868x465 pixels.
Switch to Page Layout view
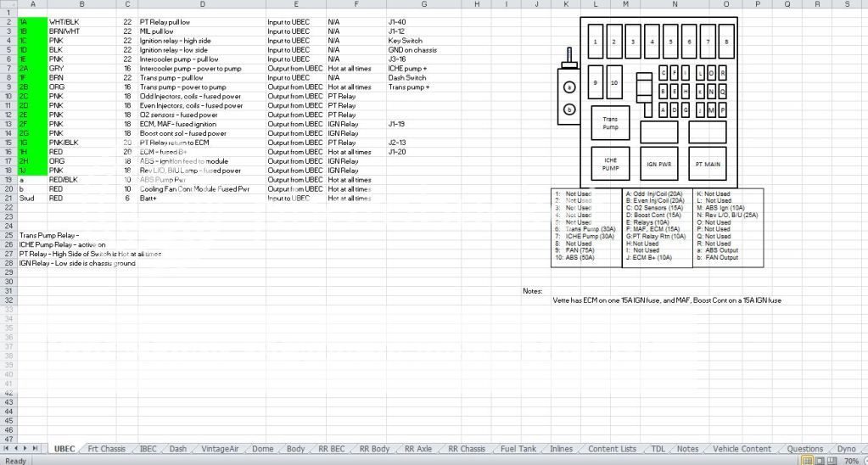pos(821,460)
